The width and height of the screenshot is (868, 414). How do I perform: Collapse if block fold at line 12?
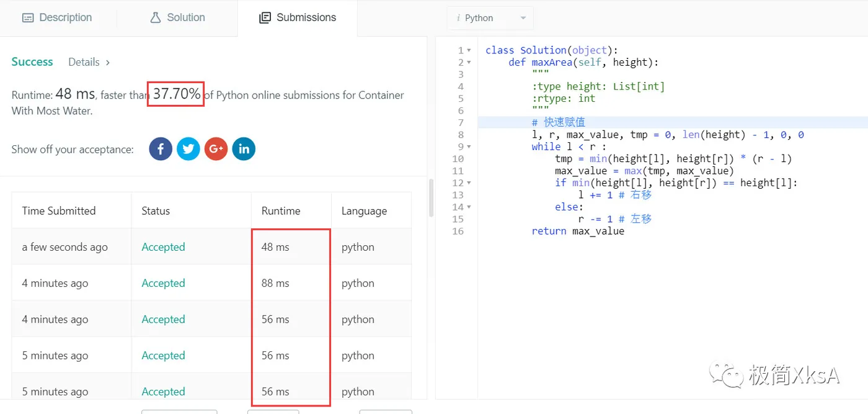[x=469, y=182]
